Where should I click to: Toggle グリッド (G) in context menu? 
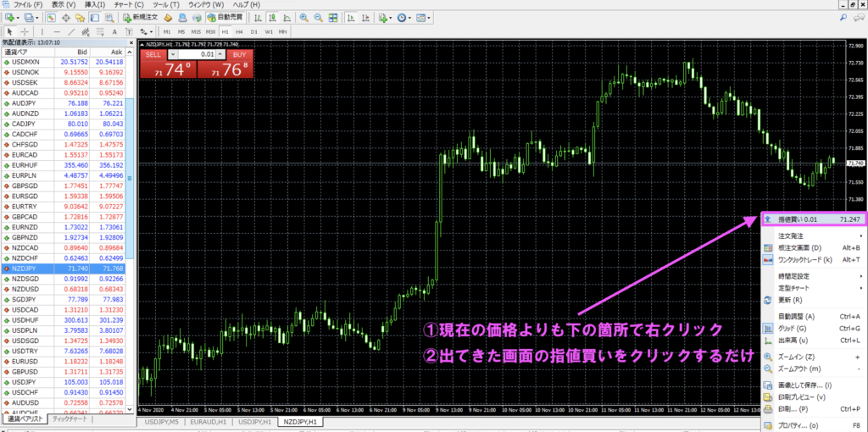pyautogui.click(x=813, y=329)
